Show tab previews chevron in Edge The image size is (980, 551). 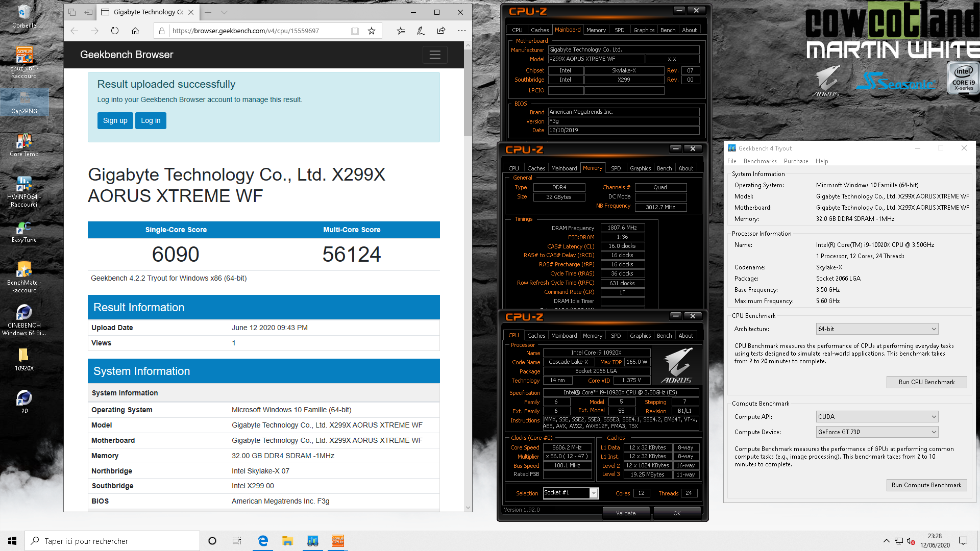click(224, 12)
